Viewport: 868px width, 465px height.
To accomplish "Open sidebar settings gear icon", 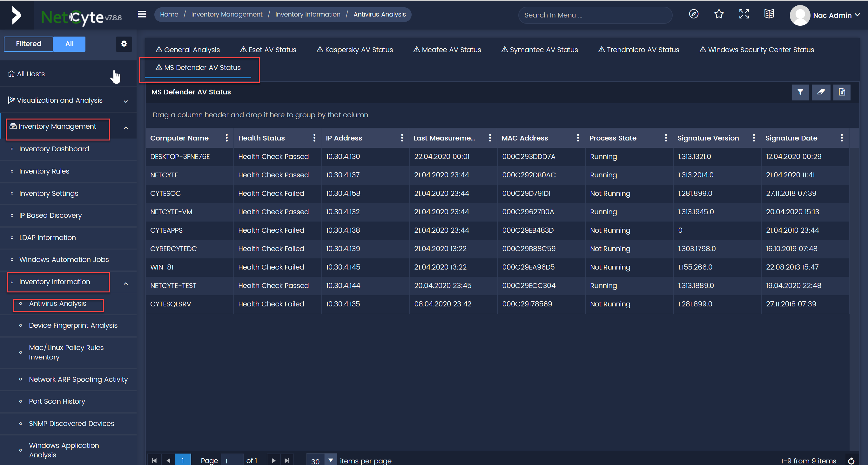I will [124, 44].
